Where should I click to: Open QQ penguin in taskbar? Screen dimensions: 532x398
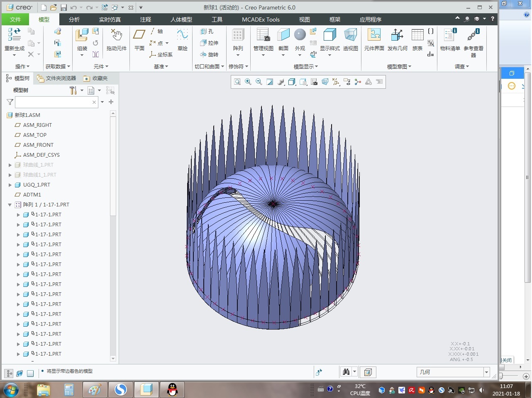(172, 390)
